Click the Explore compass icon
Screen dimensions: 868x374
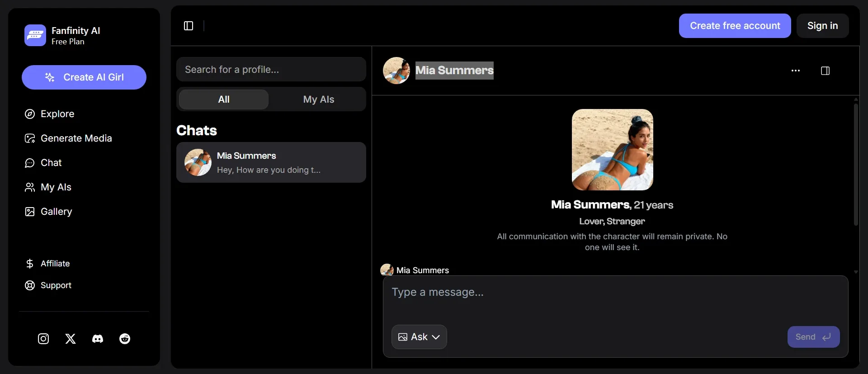(30, 114)
